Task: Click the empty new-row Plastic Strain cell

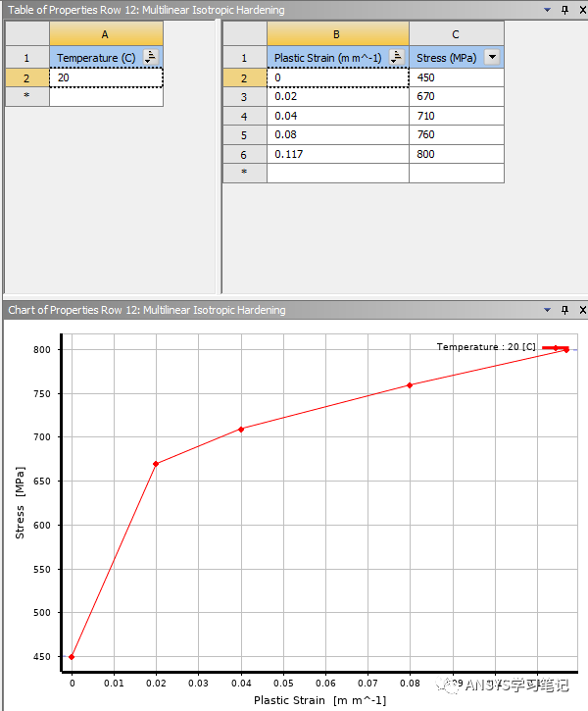Action: pyautogui.click(x=337, y=173)
